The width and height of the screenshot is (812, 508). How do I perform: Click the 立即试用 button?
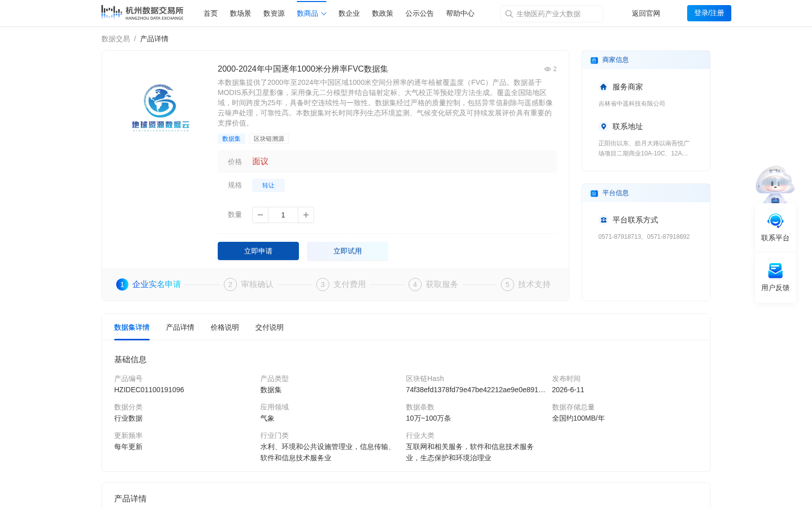(x=348, y=251)
